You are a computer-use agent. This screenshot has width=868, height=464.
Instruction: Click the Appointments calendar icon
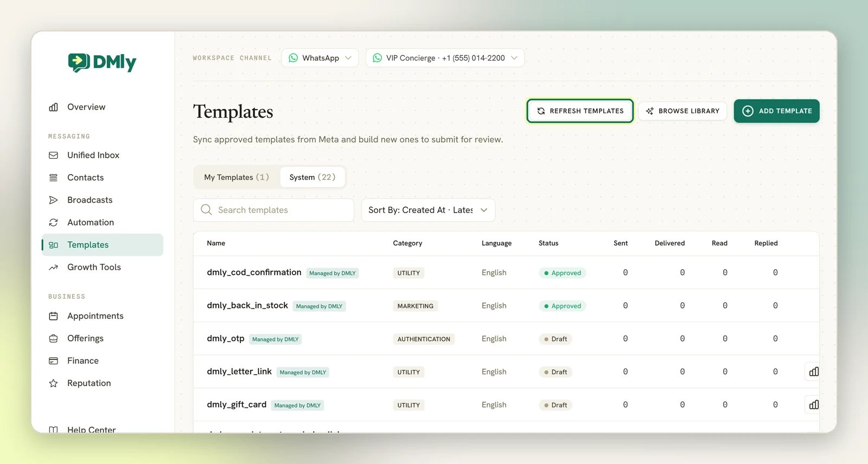tap(53, 316)
